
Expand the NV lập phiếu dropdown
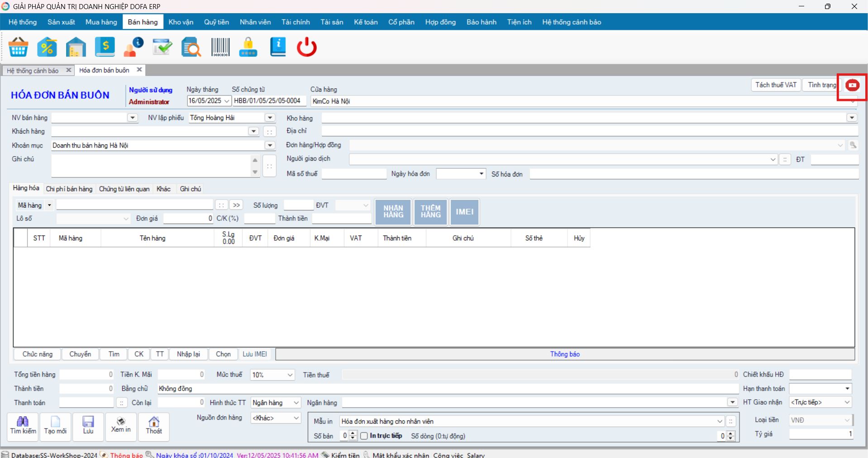click(x=270, y=118)
